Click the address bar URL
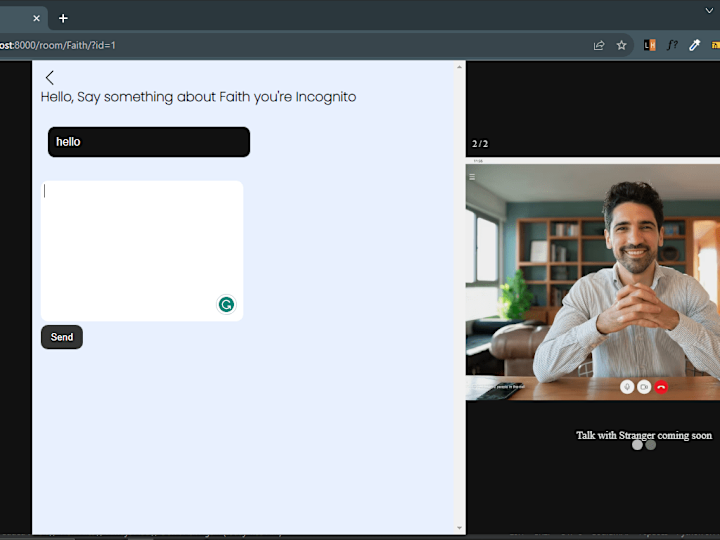720x540 pixels. (x=58, y=45)
